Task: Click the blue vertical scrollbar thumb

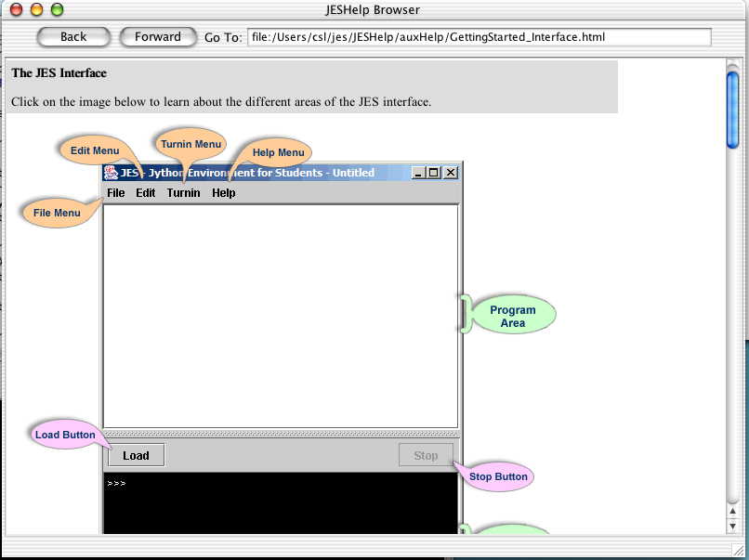Action: point(732,110)
